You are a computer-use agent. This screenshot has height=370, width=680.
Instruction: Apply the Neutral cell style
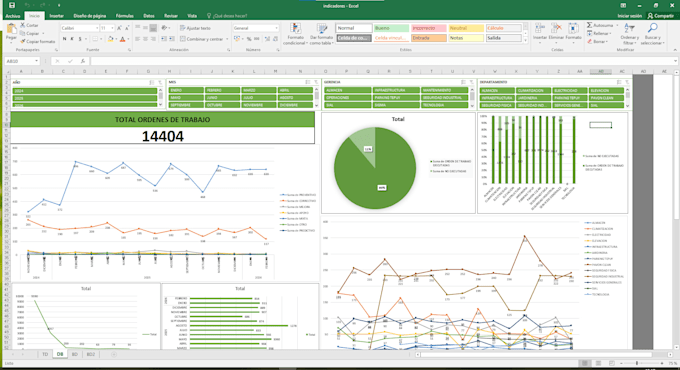(x=466, y=28)
